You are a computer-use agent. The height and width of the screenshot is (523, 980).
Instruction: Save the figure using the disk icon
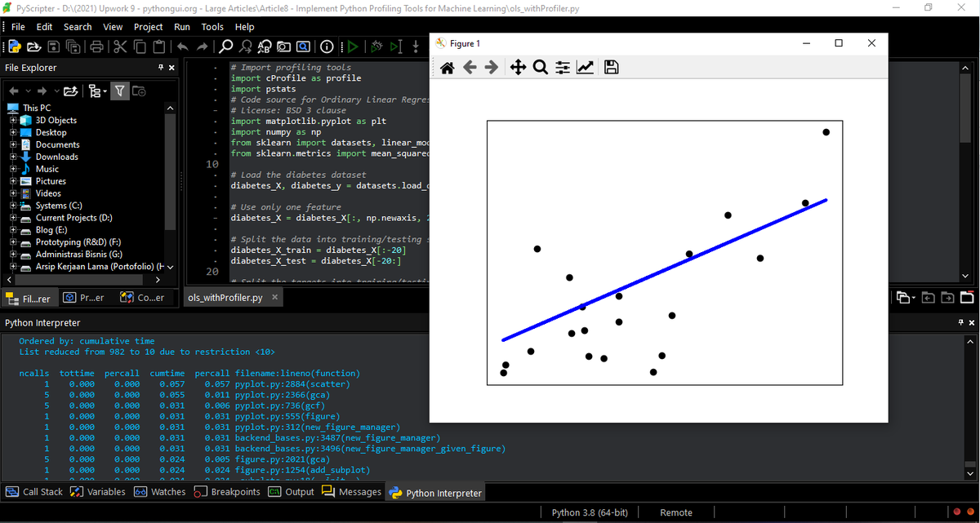point(611,67)
